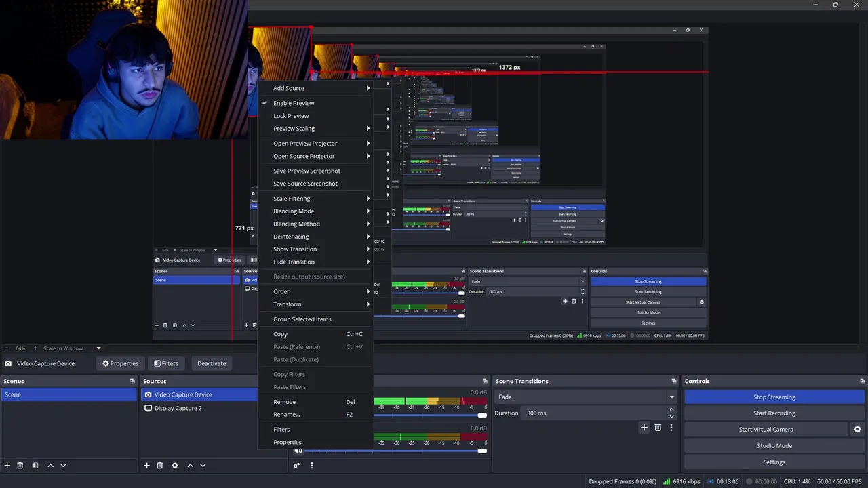
Task: Remove scene transition with trash icon
Action: coord(658,428)
